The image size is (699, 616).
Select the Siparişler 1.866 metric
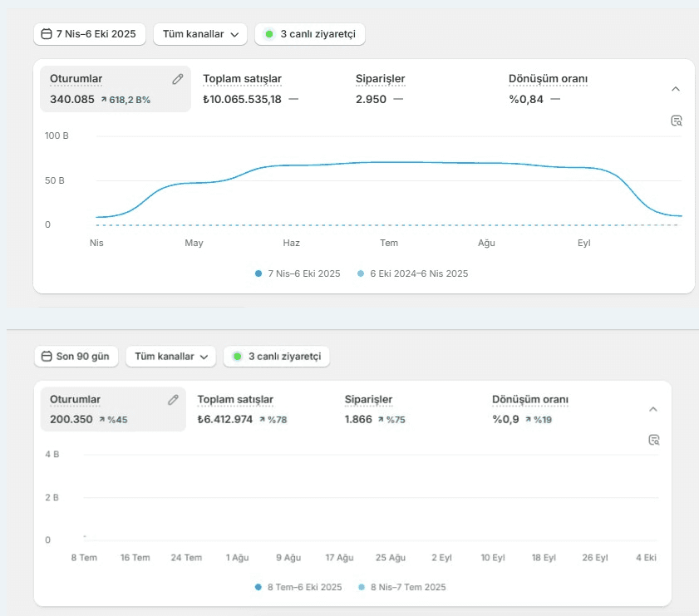click(375, 409)
